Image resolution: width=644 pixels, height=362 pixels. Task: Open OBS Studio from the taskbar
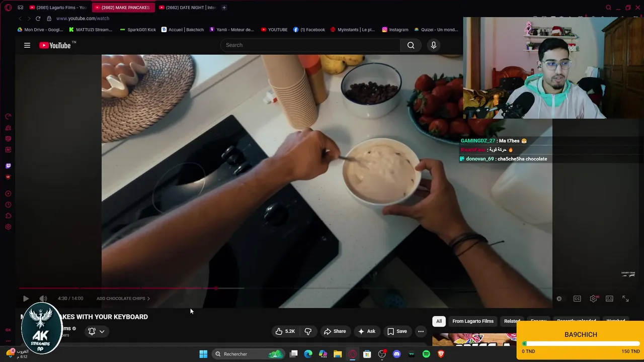(382, 354)
